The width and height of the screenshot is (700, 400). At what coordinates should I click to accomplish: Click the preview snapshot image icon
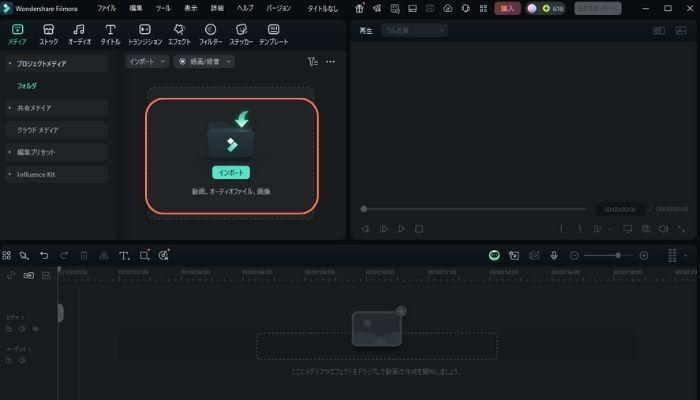coord(681,30)
